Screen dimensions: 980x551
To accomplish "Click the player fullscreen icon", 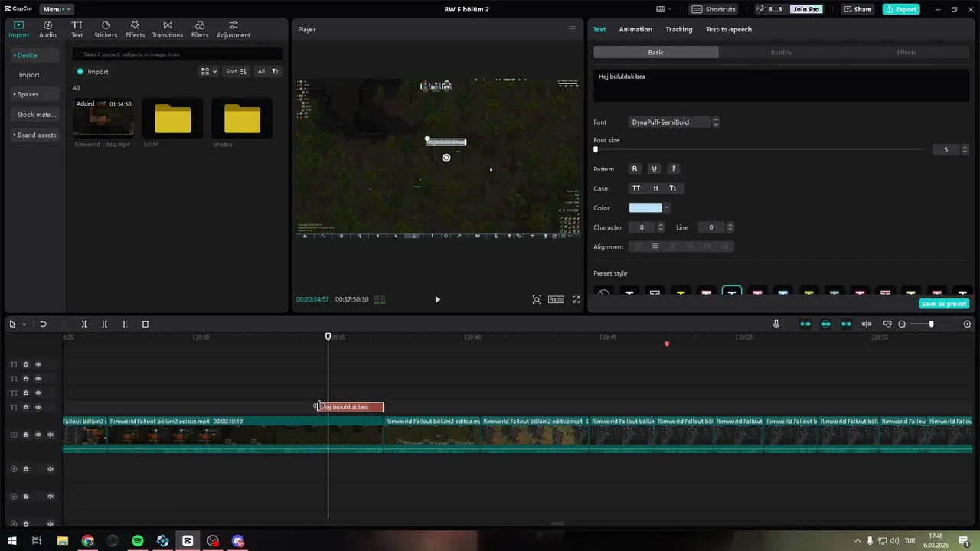I will 577,299.
